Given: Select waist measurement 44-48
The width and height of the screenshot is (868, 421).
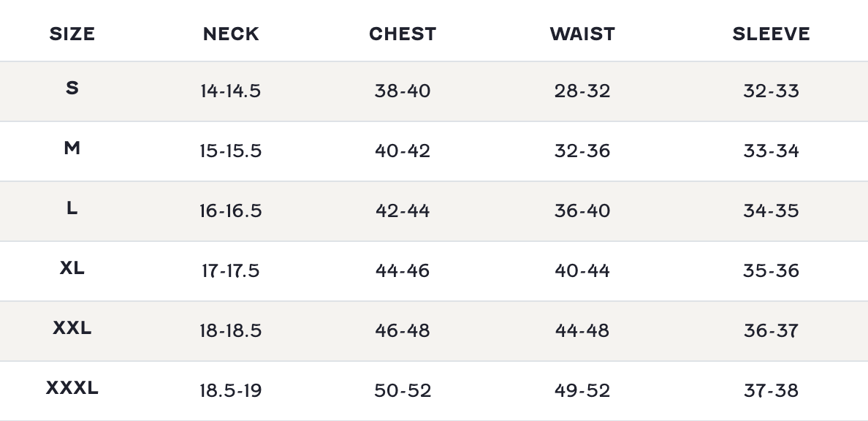Looking at the screenshot, I should [x=582, y=330].
